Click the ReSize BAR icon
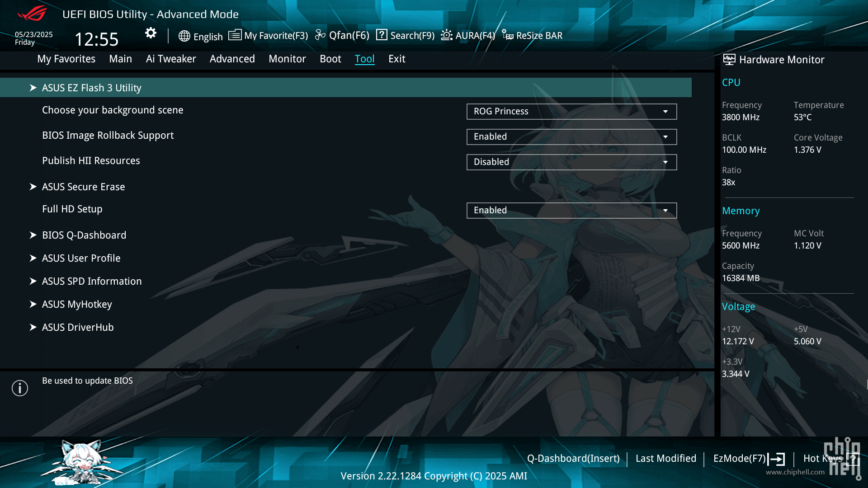This screenshot has height=488, width=868. (x=507, y=35)
